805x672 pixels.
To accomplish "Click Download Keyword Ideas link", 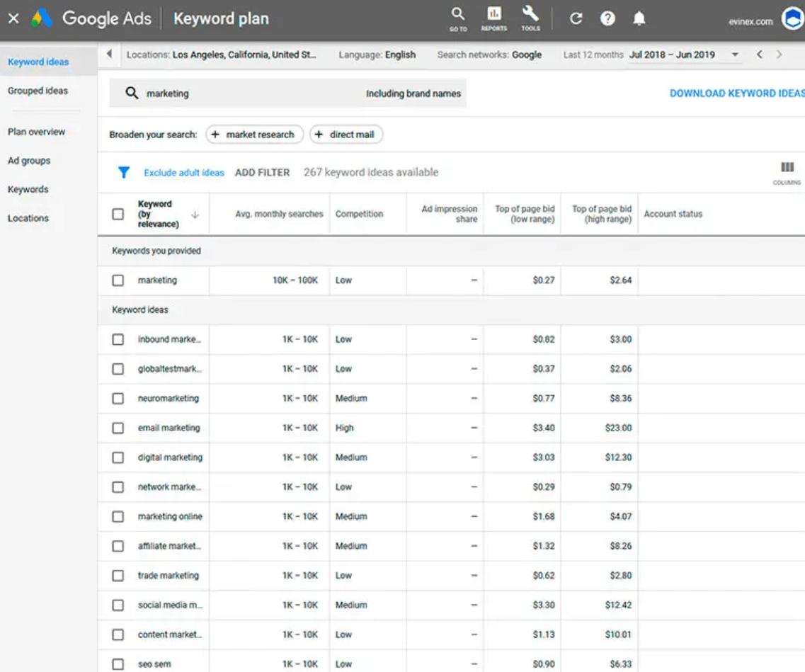I will click(737, 93).
